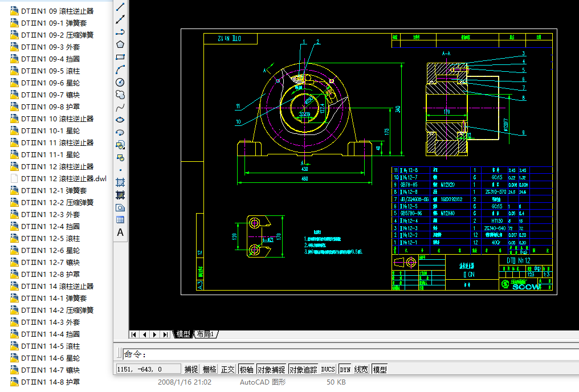This screenshot has width=579, height=392.
Task: Switch to the 布局1 layout tab
Action: pos(205,334)
